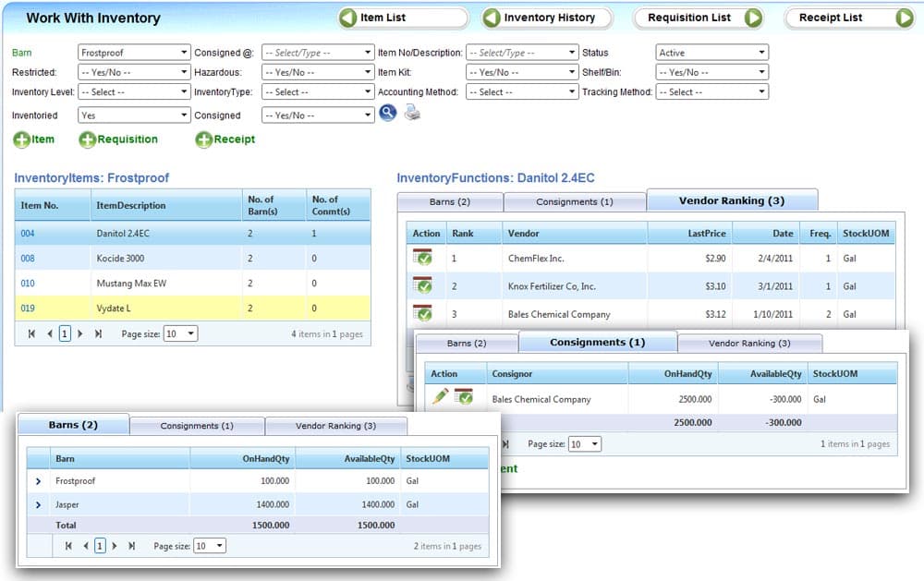Open Barns grid page size dropdown
924x581 pixels.
pos(210,546)
